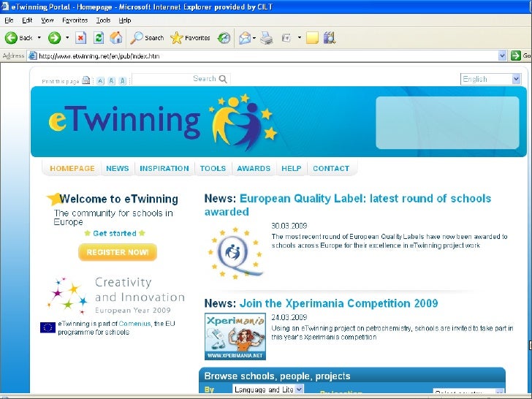Viewport: 532px width, 399px height.
Task: Expand the Back history dropdown arrow
Action: pyautogui.click(x=39, y=38)
